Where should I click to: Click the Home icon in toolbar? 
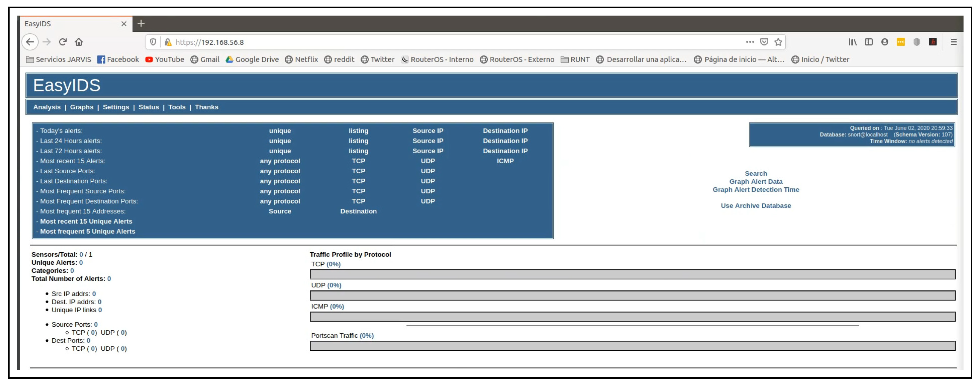pos(79,42)
